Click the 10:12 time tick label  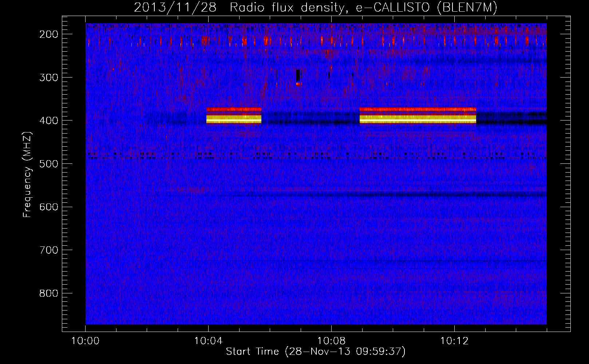454,341
